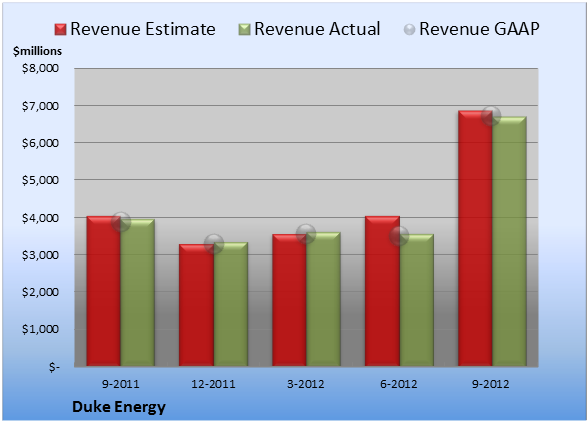The image size is (588, 422).
Task: Select the 'Revenue GAAP' legend label
Action: [479, 29]
